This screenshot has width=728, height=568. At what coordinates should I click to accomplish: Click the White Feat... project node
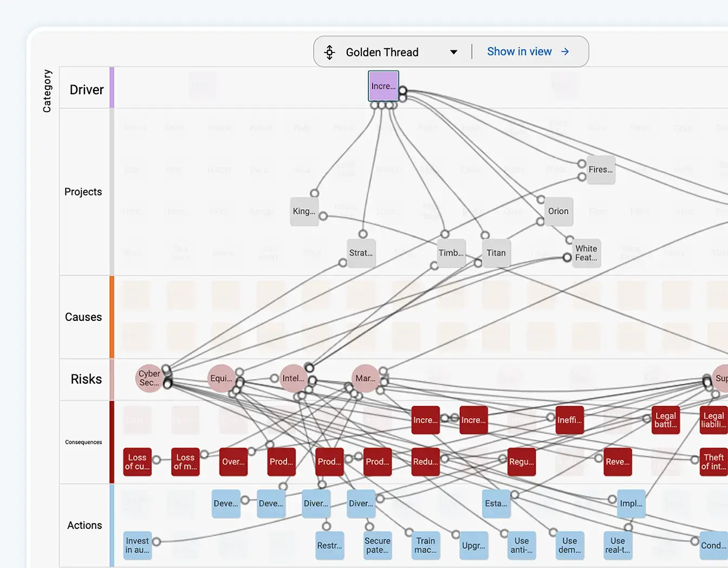tap(586, 253)
